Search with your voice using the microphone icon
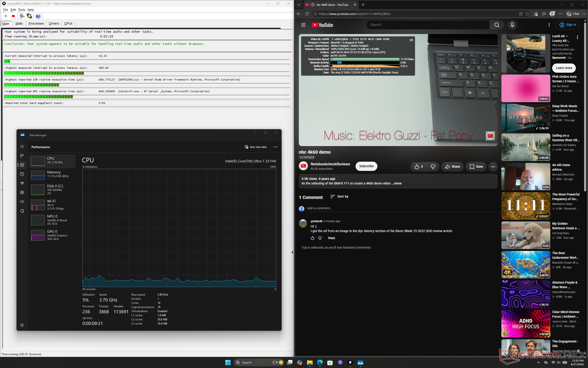 click(x=512, y=25)
